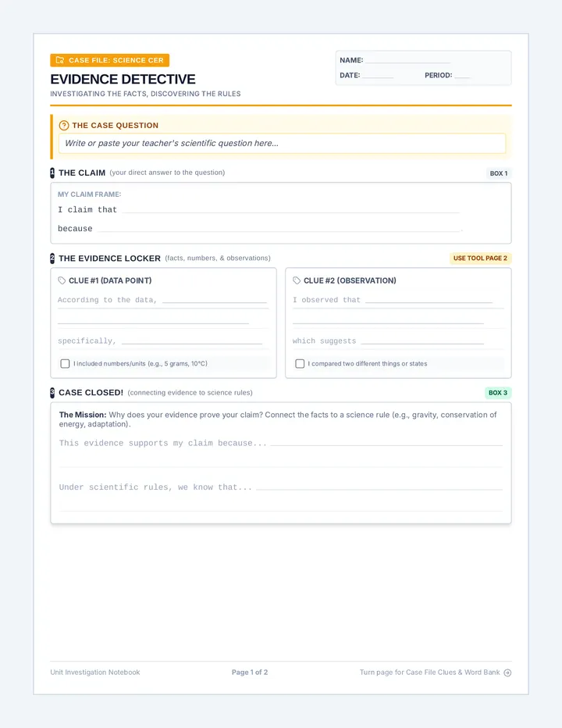Viewport: 562px width, 728px height.
Task: Click the USE TOOL PAGE 2 badge
Action: point(480,258)
